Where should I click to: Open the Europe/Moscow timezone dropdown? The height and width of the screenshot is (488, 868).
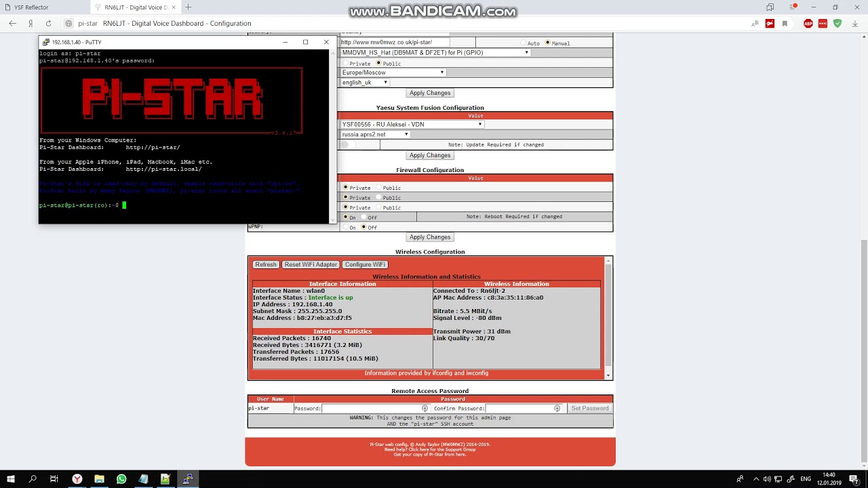click(393, 73)
